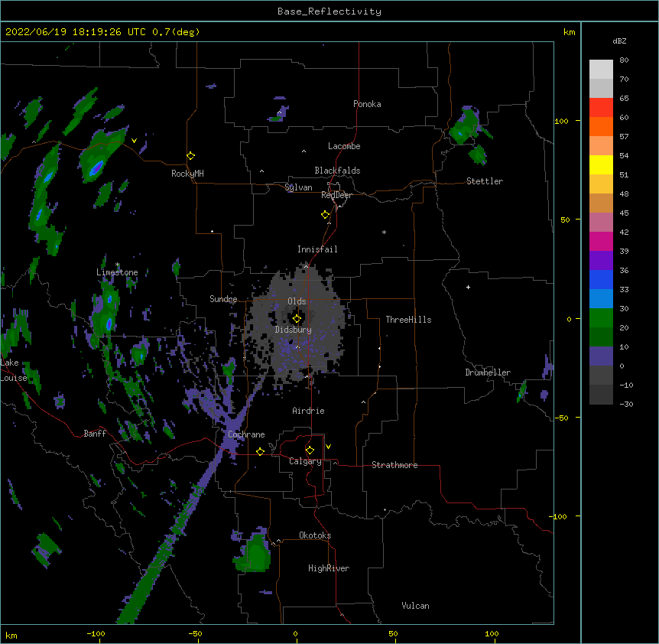Click the dBZ legend heading

(x=619, y=41)
